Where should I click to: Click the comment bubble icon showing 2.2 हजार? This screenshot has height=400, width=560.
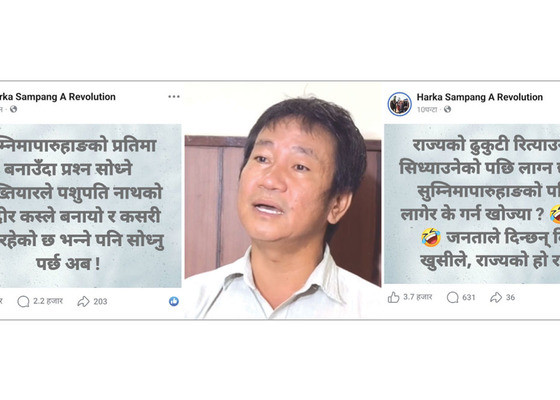[x=24, y=302]
